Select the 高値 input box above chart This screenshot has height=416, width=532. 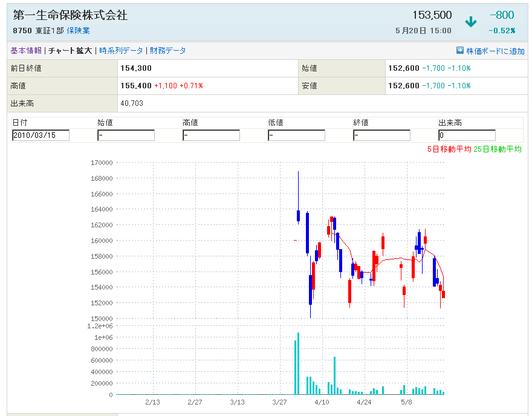click(x=211, y=135)
